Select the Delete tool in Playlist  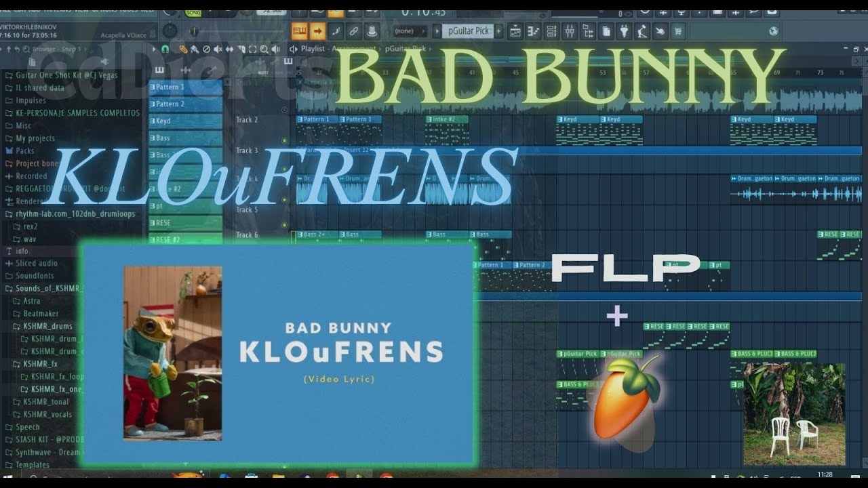point(206,49)
